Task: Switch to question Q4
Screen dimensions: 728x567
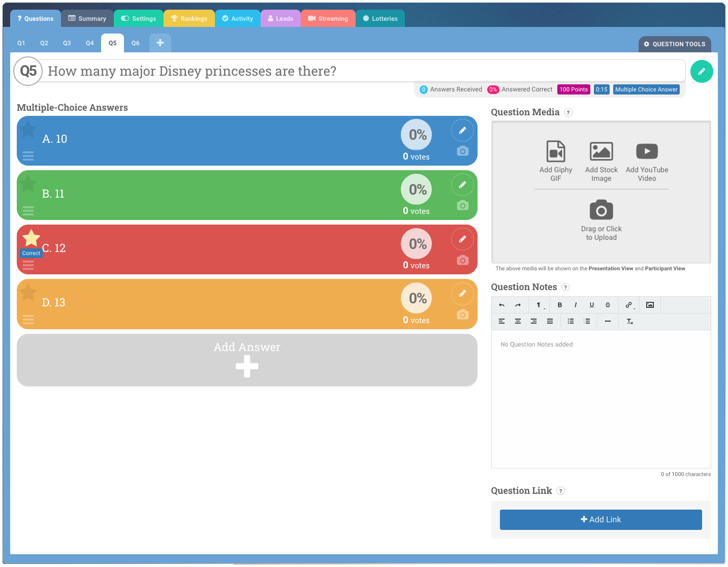Action: coord(90,43)
